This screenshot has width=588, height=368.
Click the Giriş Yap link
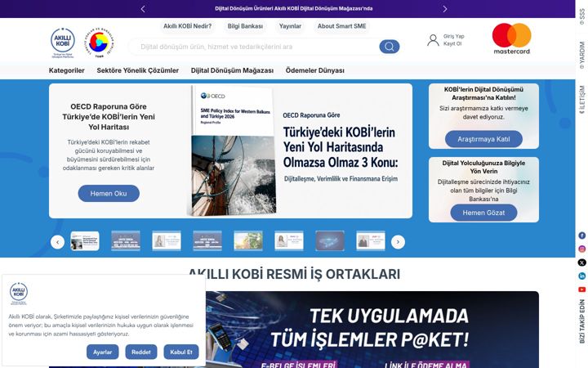tap(454, 37)
